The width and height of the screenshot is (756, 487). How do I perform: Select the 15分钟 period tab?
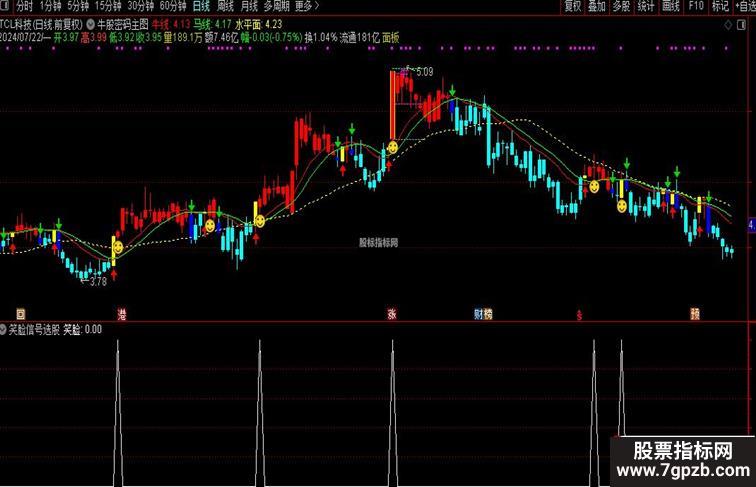tap(108, 6)
